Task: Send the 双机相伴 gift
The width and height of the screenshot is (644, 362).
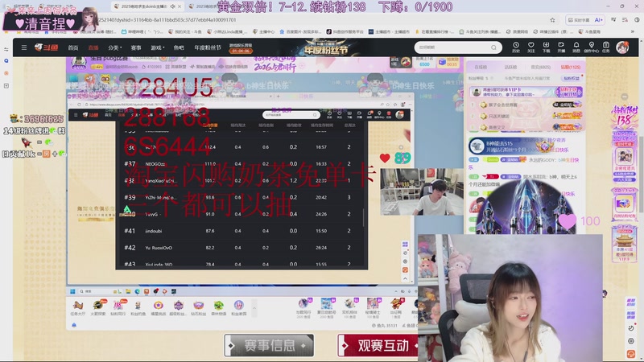Action: point(349,308)
